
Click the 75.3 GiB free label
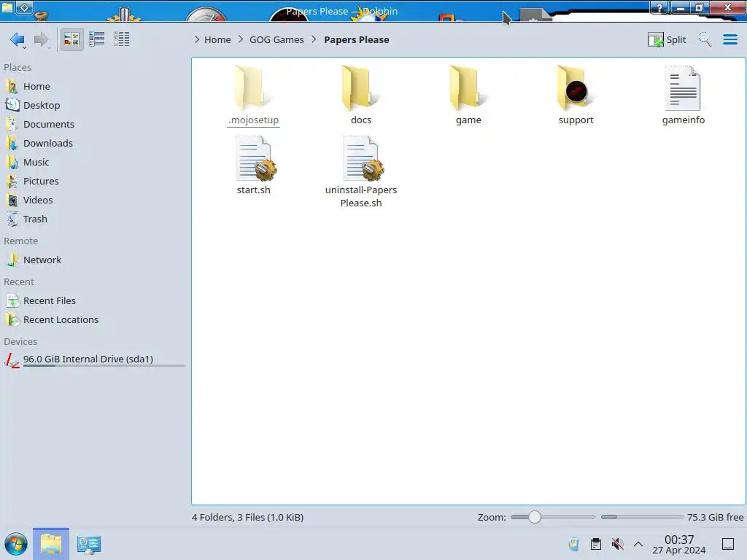[715, 518]
